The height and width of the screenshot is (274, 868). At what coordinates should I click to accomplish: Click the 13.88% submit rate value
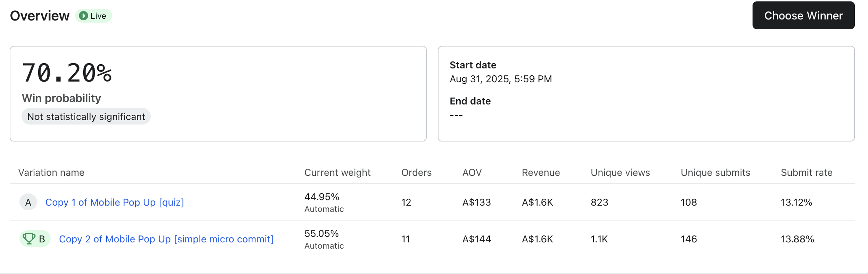coord(797,239)
